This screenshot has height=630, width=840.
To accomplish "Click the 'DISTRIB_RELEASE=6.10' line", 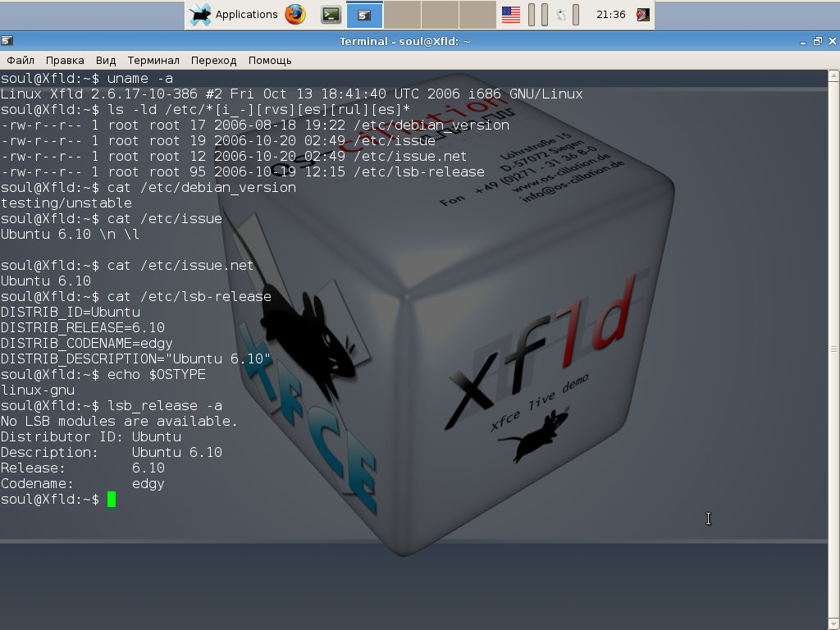I will (83, 327).
